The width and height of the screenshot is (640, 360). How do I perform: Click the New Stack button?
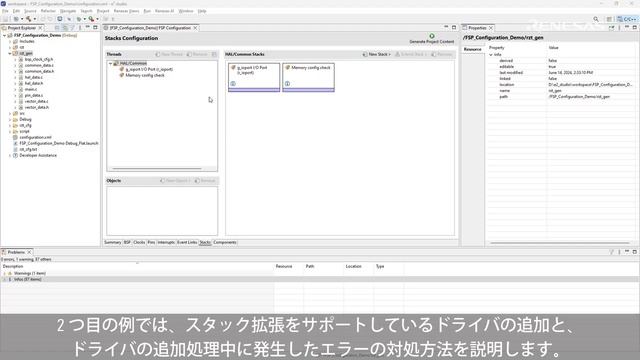[376, 54]
